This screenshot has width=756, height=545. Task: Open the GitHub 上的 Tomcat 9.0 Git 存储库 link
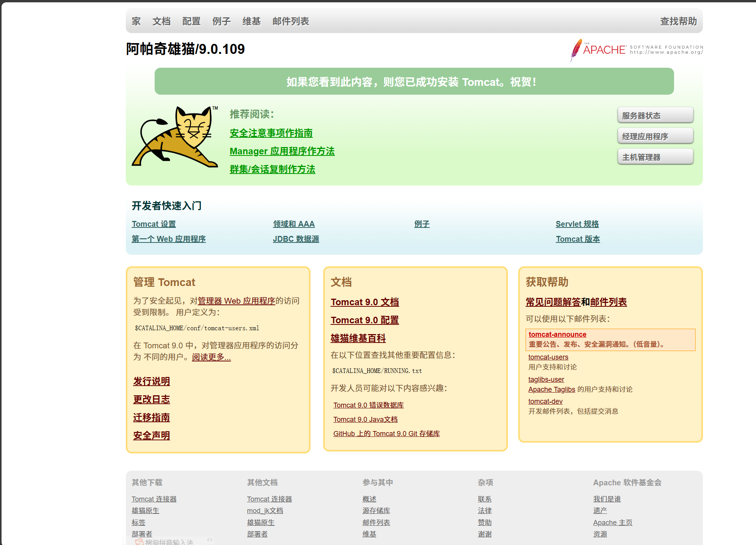click(x=387, y=434)
